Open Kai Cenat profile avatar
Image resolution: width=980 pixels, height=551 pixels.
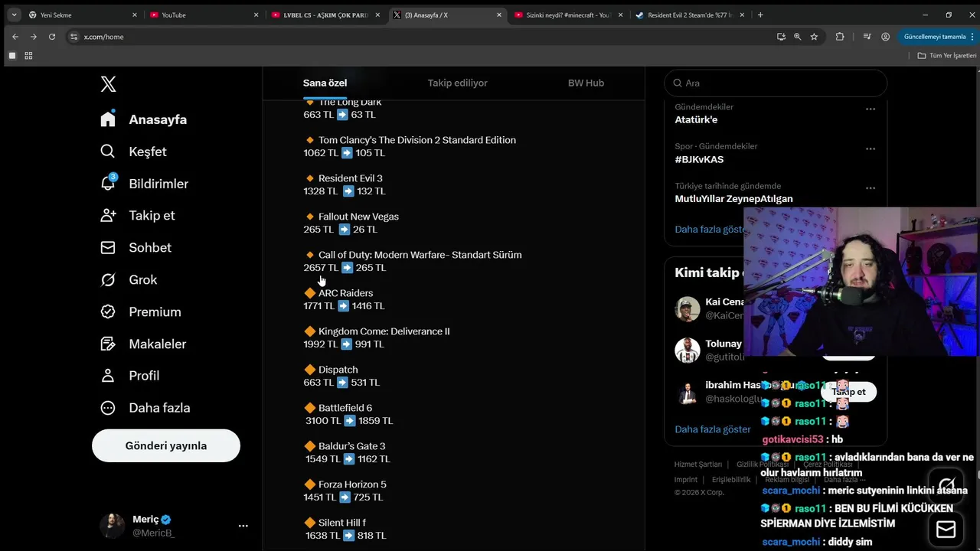point(688,309)
